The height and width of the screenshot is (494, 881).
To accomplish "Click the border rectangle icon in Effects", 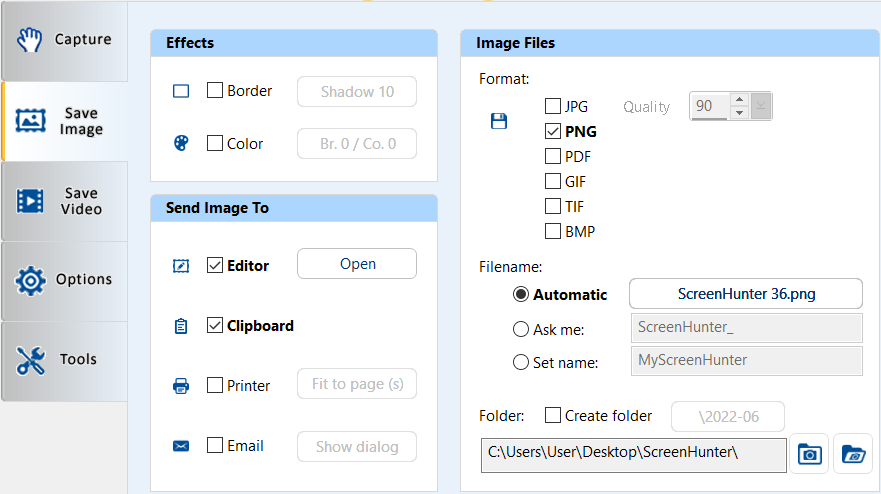I will (x=181, y=91).
